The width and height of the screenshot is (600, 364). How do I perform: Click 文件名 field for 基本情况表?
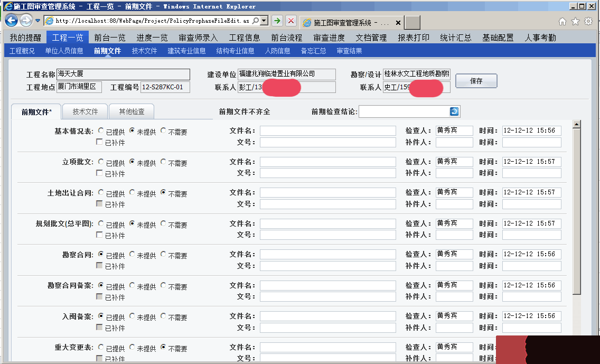click(x=328, y=130)
